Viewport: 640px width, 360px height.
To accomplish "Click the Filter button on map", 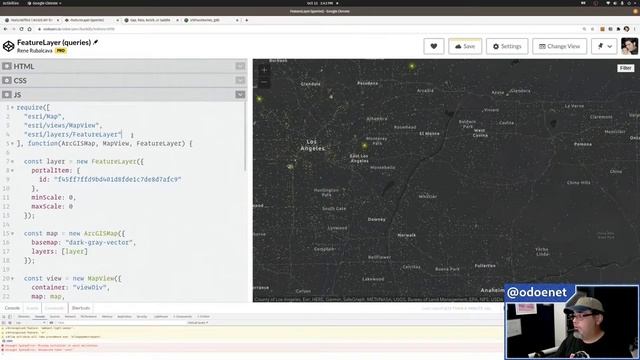I will [x=625, y=68].
